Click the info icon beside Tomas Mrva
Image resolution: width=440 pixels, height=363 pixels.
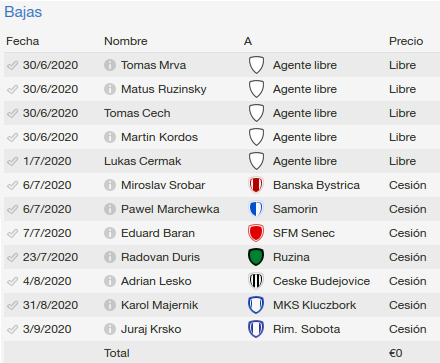point(110,65)
